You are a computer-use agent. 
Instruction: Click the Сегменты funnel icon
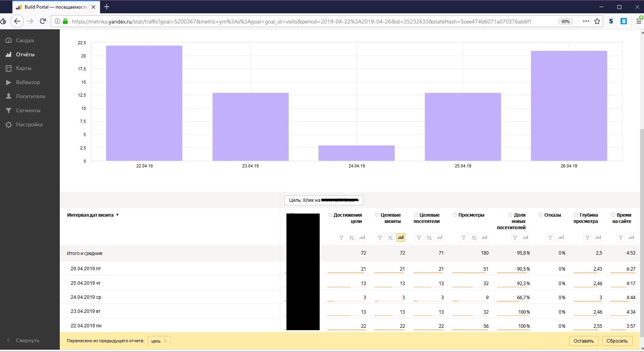pos(9,110)
